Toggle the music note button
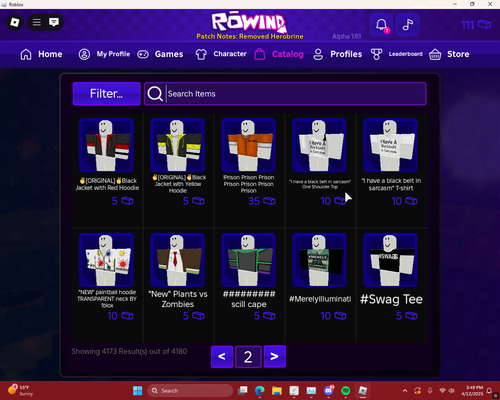The width and height of the screenshot is (500, 400). [408, 25]
